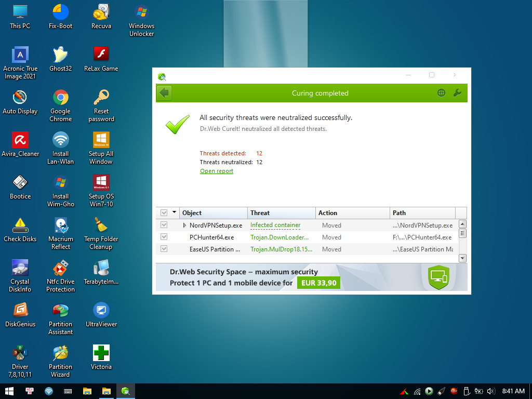Screen dimensions: 532x399
Task: Select the Reset password key icon
Action: pyautogui.click(x=101, y=106)
